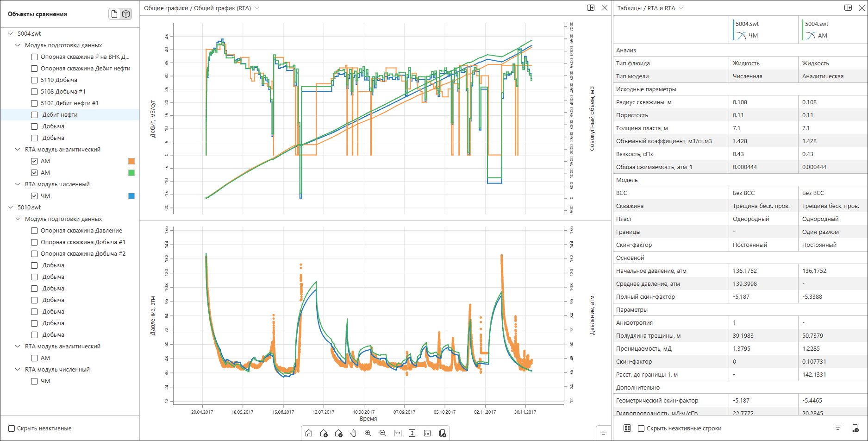Click the 3D cube icon in comparison objects header
This screenshot has height=441, width=868.
[x=126, y=14]
